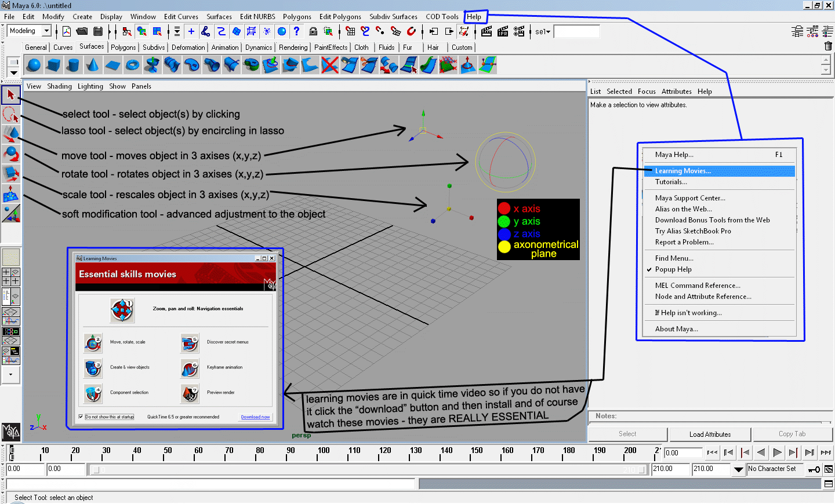Click the shelf trash can icon
Screen dimensions: 835x504
point(828,46)
